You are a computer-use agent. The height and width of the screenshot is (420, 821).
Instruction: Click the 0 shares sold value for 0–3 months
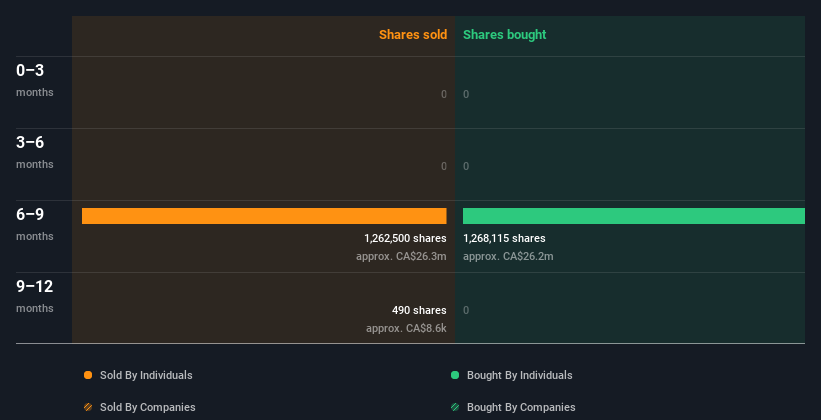(444, 94)
